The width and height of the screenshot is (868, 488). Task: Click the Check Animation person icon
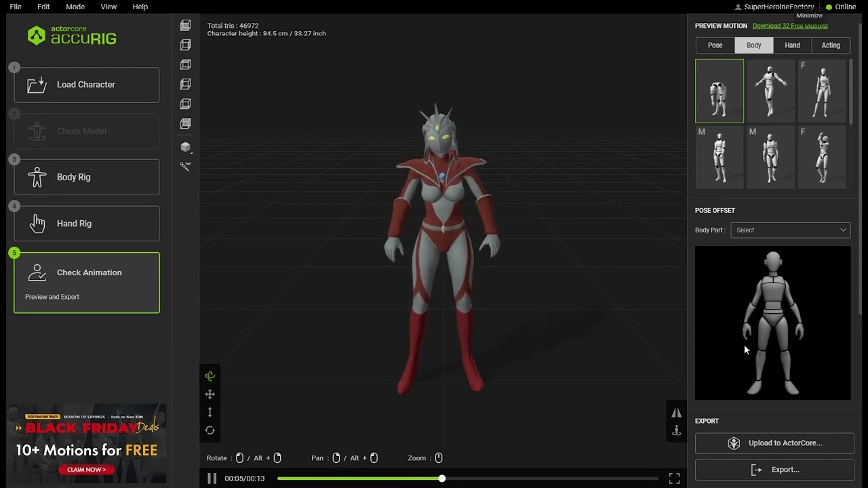tap(37, 272)
